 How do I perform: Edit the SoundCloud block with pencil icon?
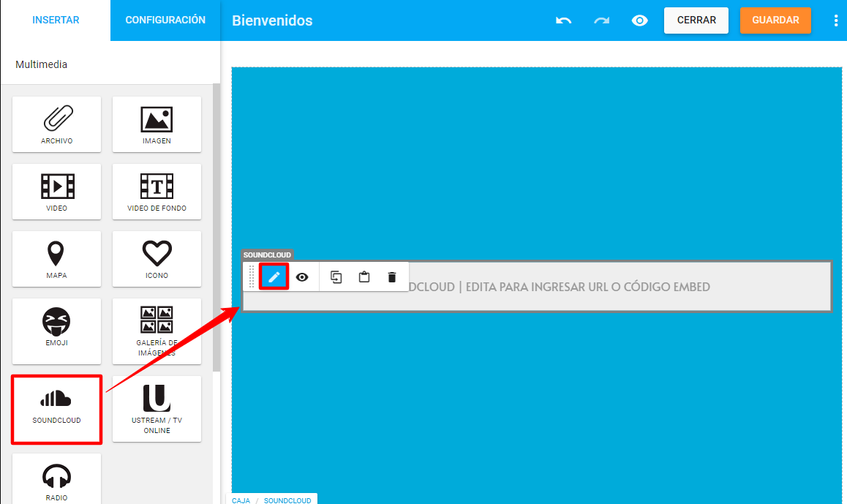point(274,277)
